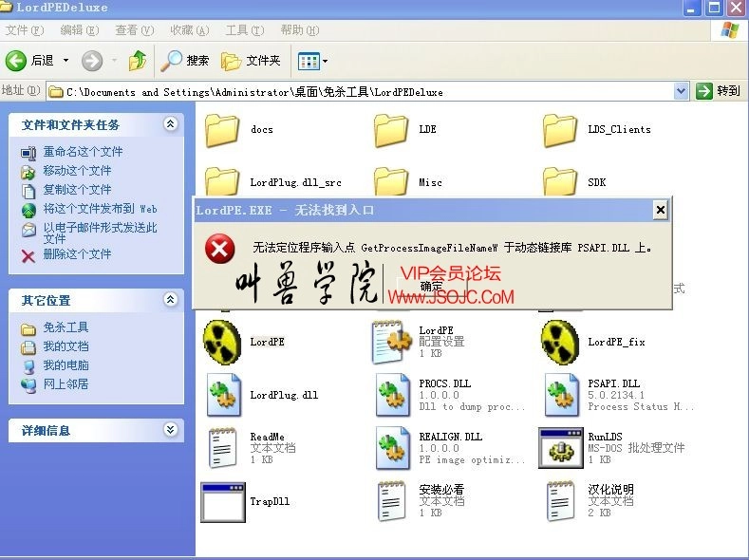Viewport: 749px width, 560px height.
Task: Collapse the 其它位置 panel
Action: [170, 300]
